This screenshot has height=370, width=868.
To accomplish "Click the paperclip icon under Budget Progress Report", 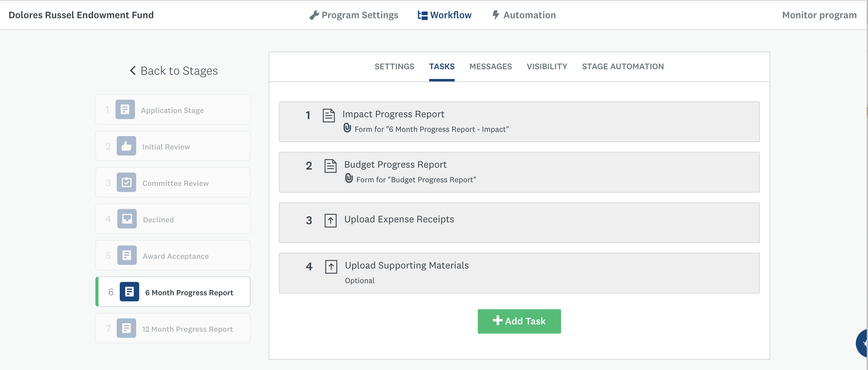I will [349, 178].
